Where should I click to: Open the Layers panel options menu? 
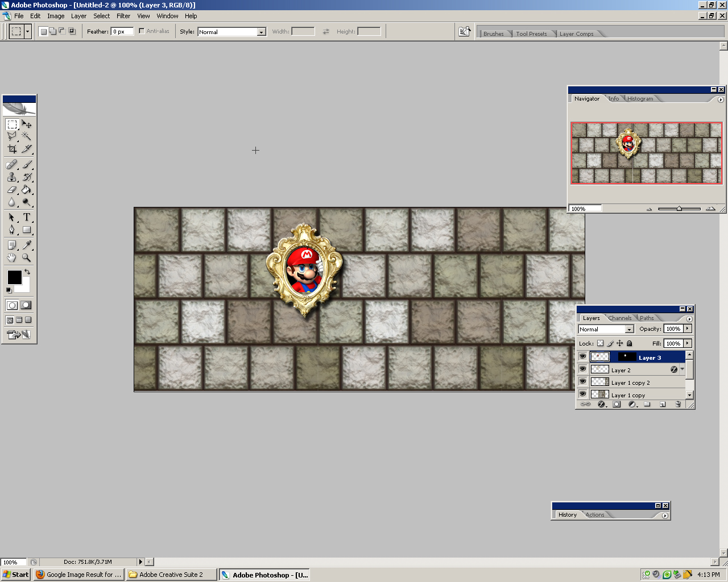coord(689,319)
